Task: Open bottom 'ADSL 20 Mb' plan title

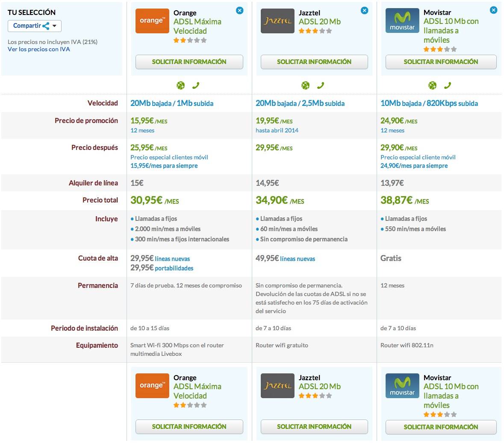Action: click(319, 387)
